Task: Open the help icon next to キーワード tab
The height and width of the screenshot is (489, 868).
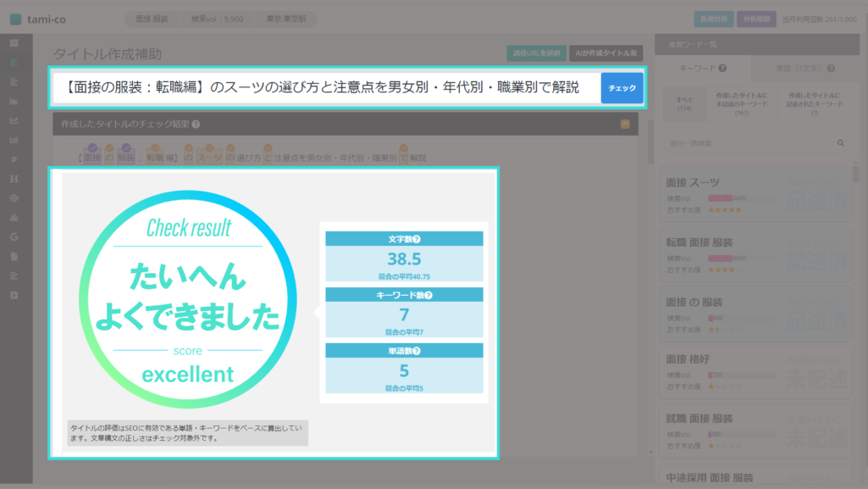Action: (722, 68)
